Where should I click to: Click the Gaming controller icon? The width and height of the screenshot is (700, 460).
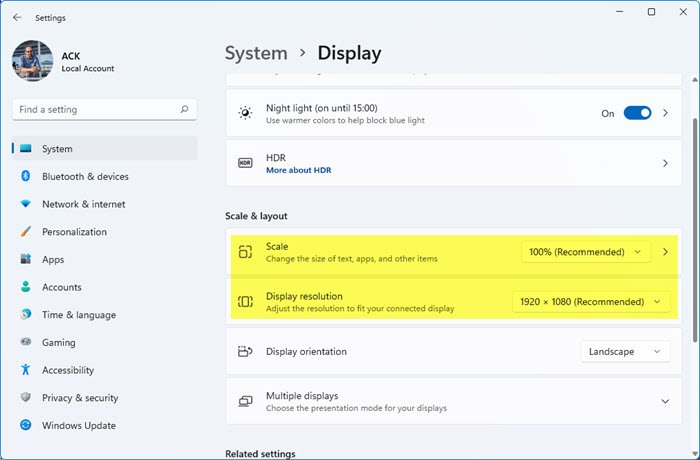(26, 342)
